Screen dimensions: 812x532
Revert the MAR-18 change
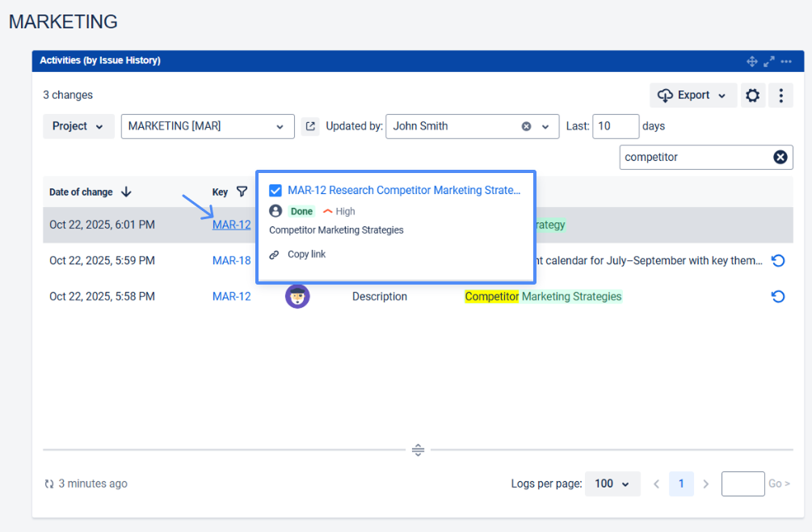tap(777, 260)
